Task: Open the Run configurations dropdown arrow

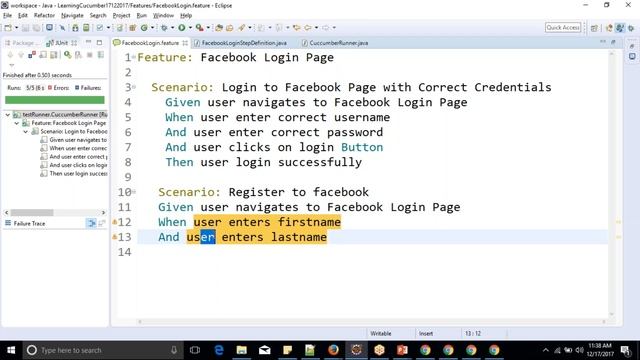Action: pyautogui.click(x=190, y=27)
